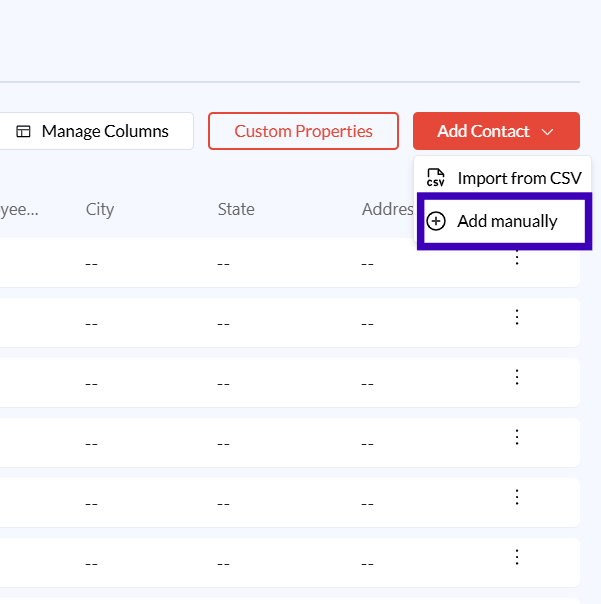
Task: Open the three-dot menu on the fifth row
Action: [x=517, y=497]
